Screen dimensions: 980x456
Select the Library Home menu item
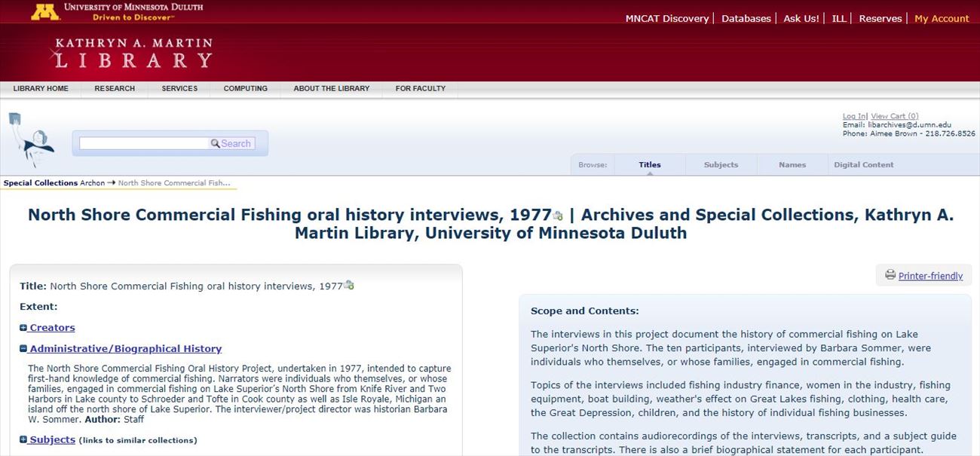(41, 88)
